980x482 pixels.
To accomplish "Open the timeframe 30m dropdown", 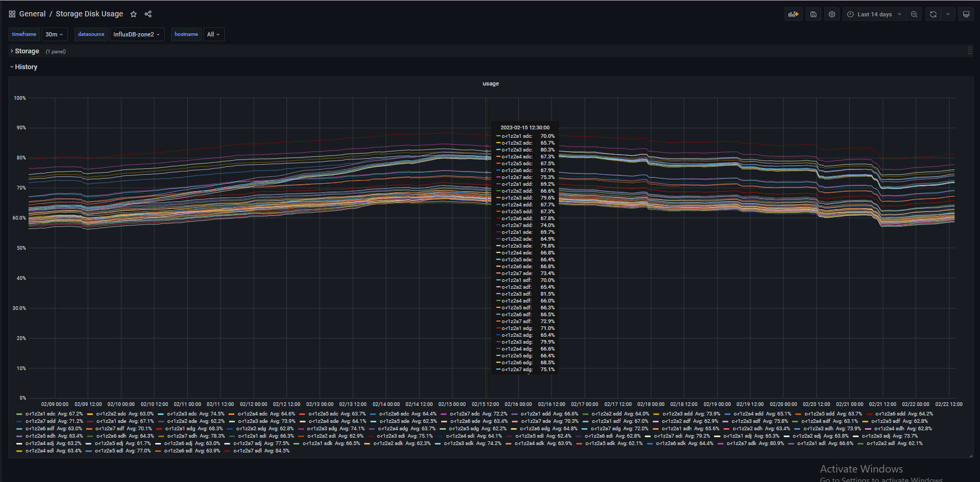I will 54,34.
